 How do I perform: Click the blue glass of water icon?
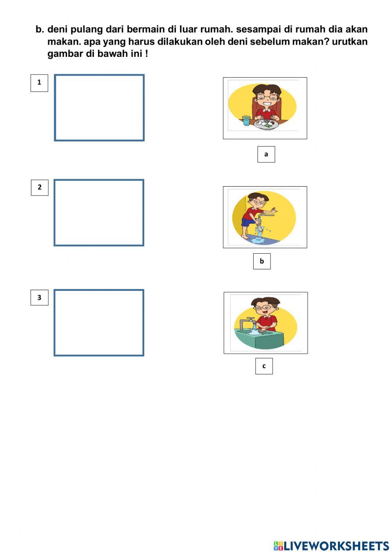246,120
